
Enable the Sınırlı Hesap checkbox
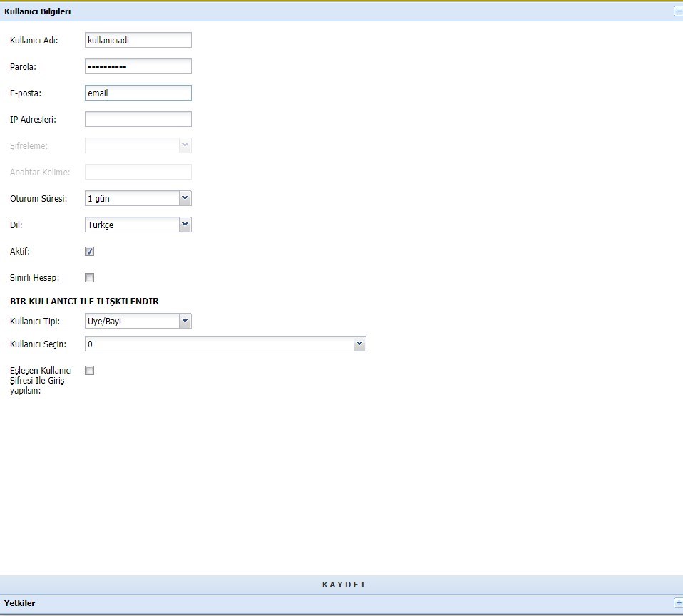coord(89,278)
